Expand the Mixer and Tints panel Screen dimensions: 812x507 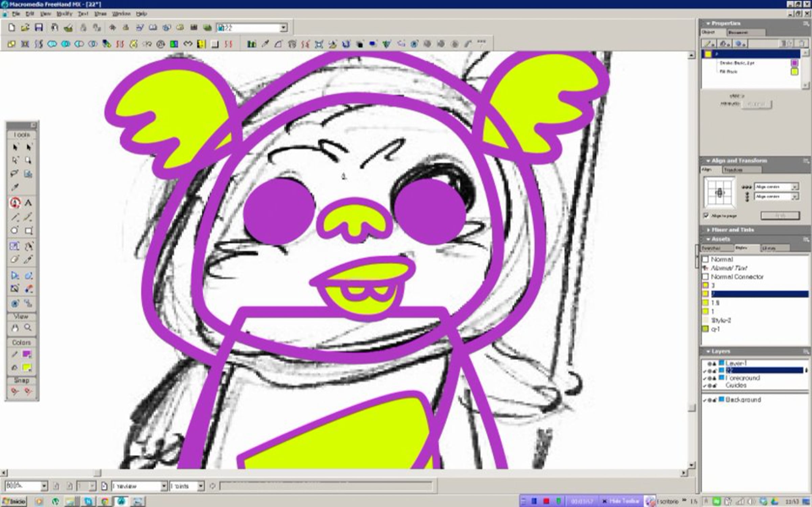pyautogui.click(x=732, y=230)
